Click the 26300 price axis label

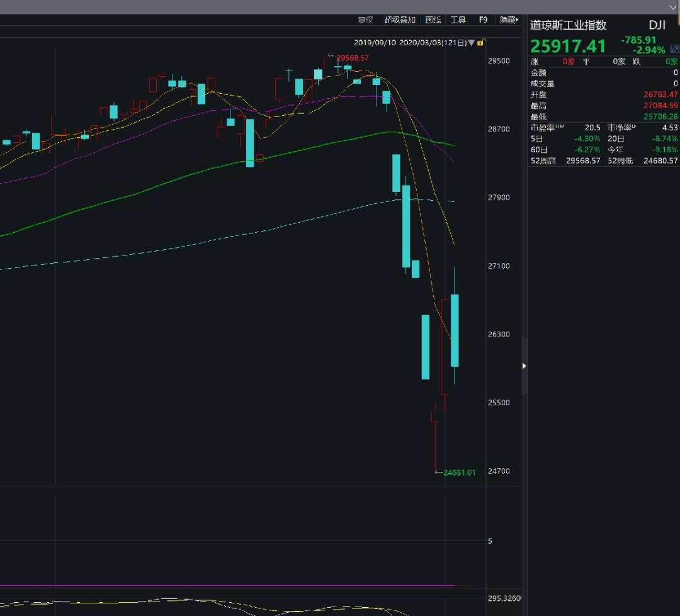[499, 334]
